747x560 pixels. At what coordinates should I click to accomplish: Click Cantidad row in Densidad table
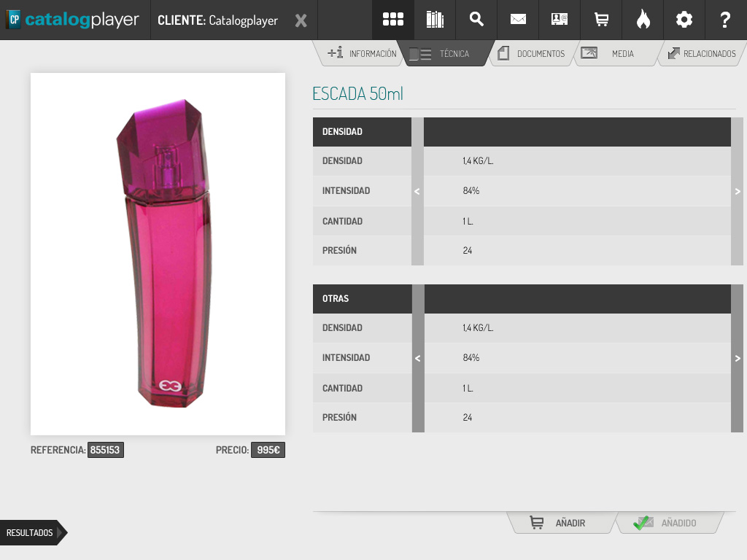(522, 221)
